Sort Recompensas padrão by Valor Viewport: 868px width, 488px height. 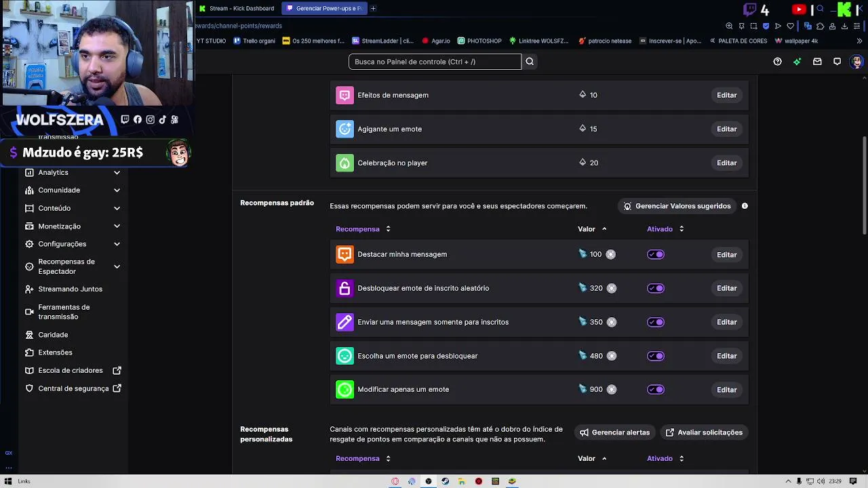tap(592, 229)
